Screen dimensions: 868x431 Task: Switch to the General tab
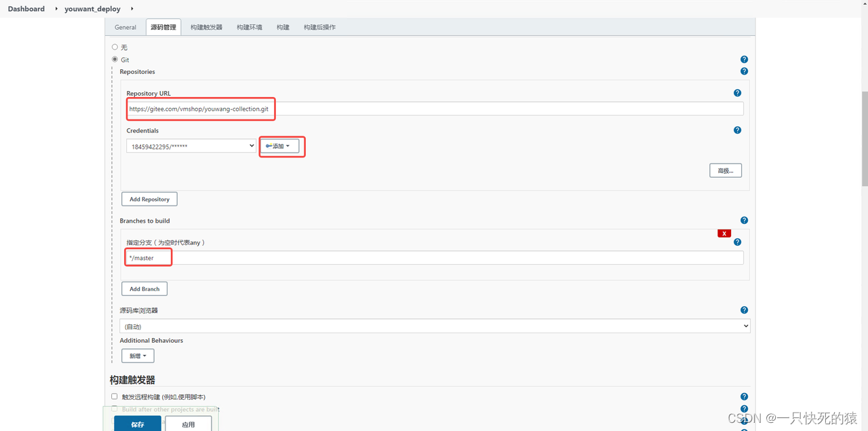pyautogui.click(x=125, y=27)
